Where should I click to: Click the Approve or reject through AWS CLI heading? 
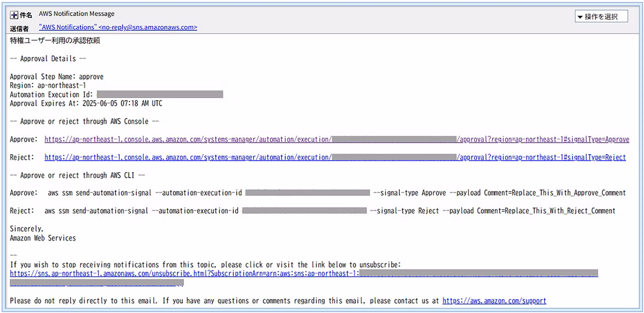pyautogui.click(x=78, y=175)
